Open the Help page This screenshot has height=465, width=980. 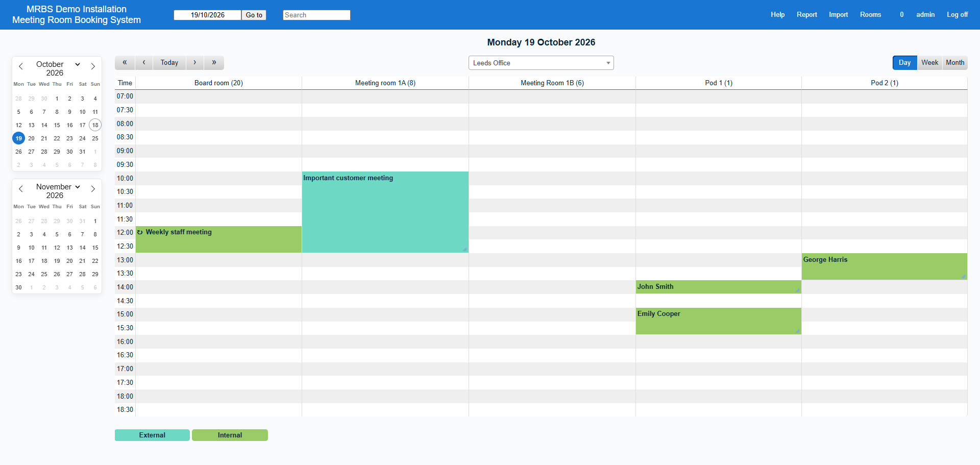[x=777, y=15]
